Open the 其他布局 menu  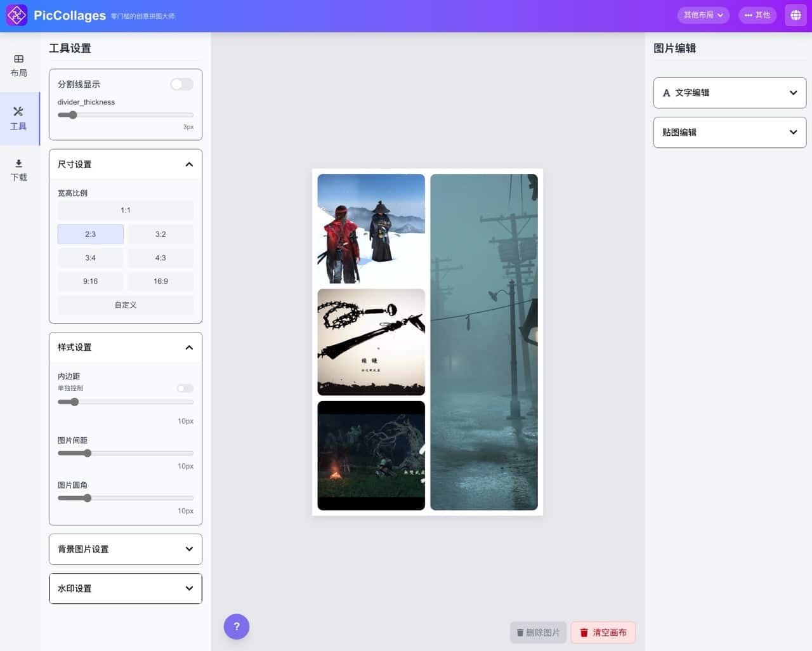[x=703, y=15]
